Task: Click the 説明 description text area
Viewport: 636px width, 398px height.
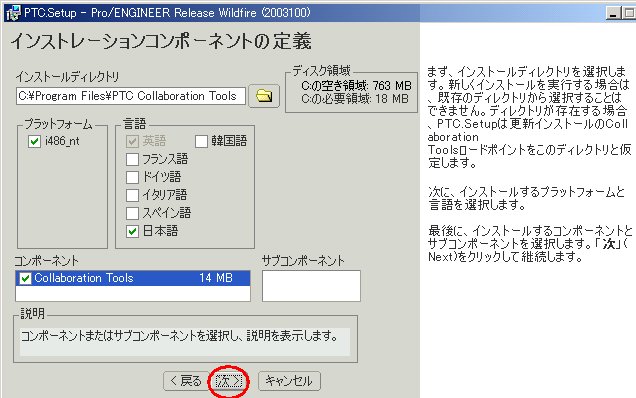Action: tap(185, 342)
